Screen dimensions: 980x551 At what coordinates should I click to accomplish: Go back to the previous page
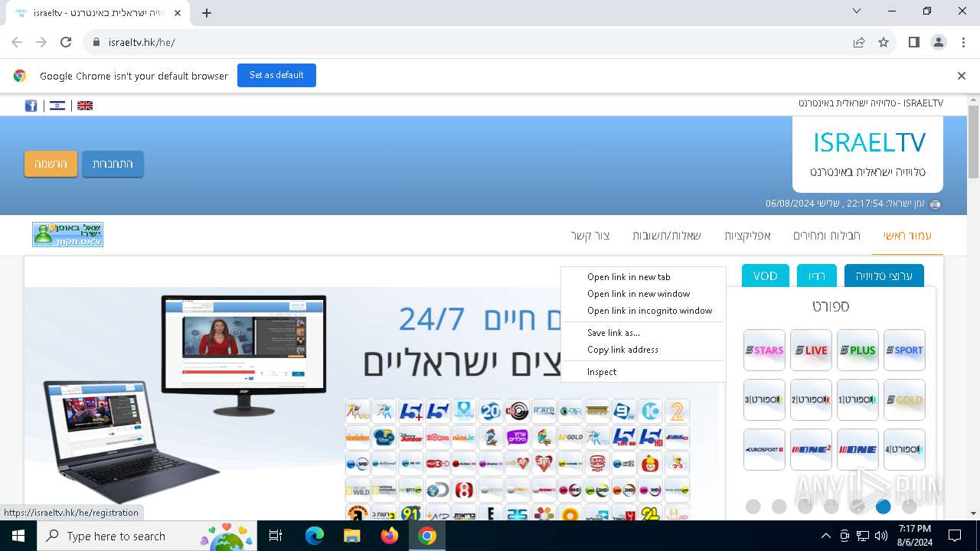[x=17, y=42]
